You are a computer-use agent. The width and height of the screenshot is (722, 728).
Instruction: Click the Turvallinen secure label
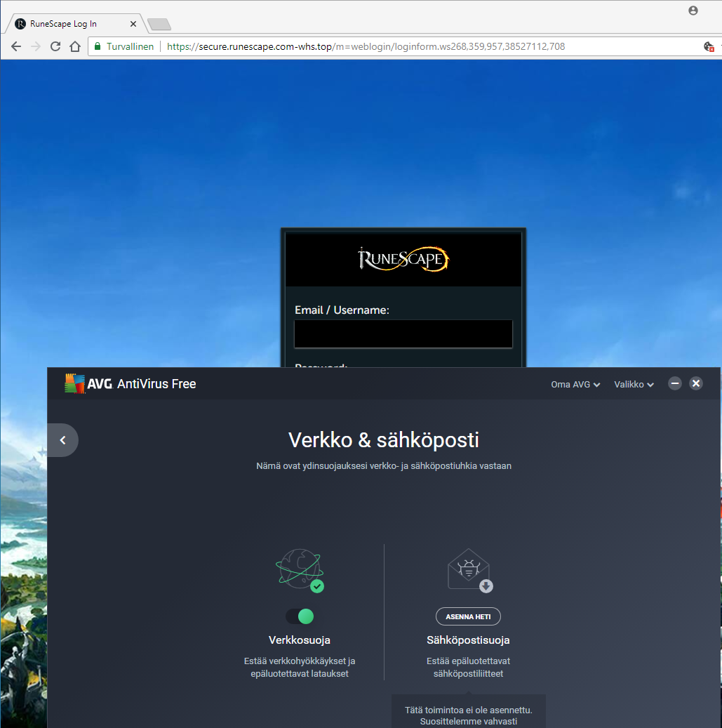tap(130, 46)
